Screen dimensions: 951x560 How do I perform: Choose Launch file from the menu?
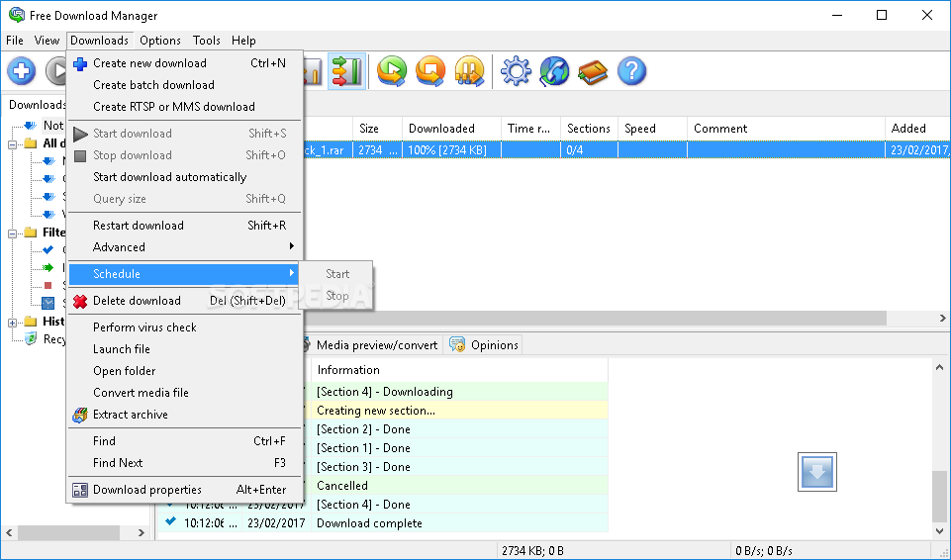pos(185,349)
